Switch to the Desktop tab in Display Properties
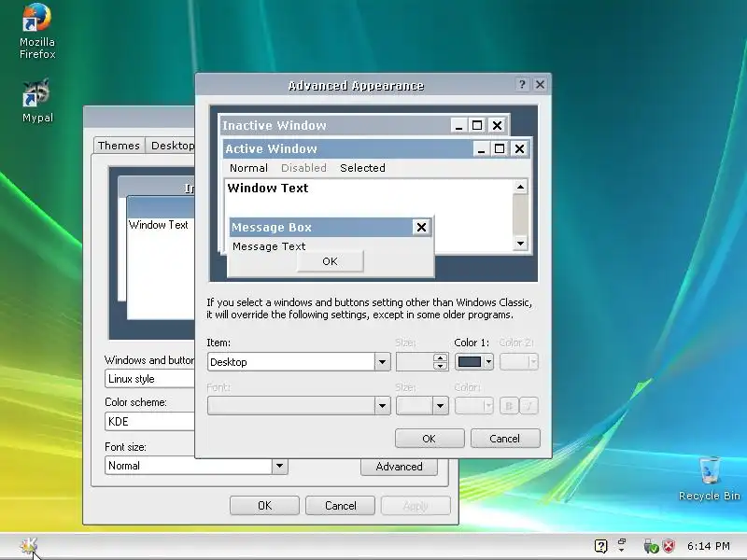This screenshot has width=747, height=560. 172,146
